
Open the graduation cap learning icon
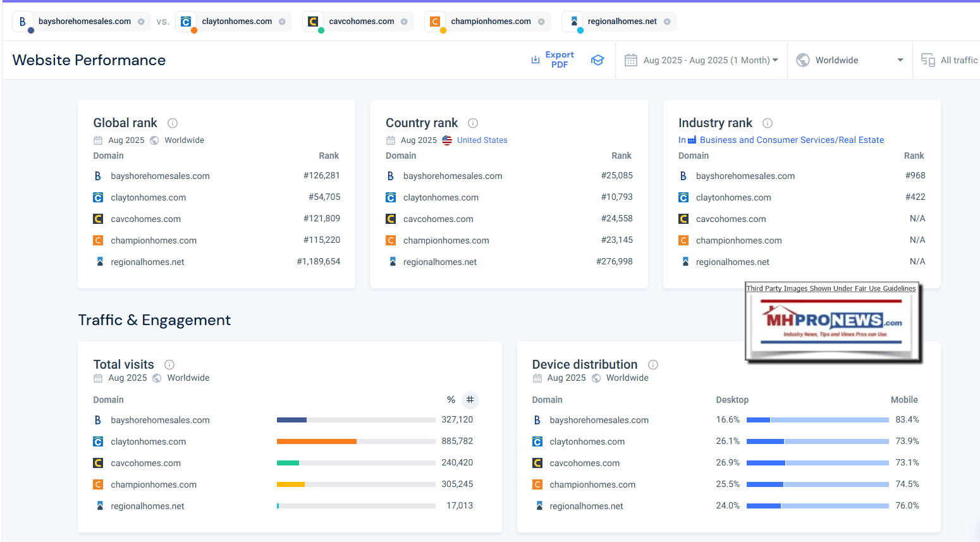[597, 60]
